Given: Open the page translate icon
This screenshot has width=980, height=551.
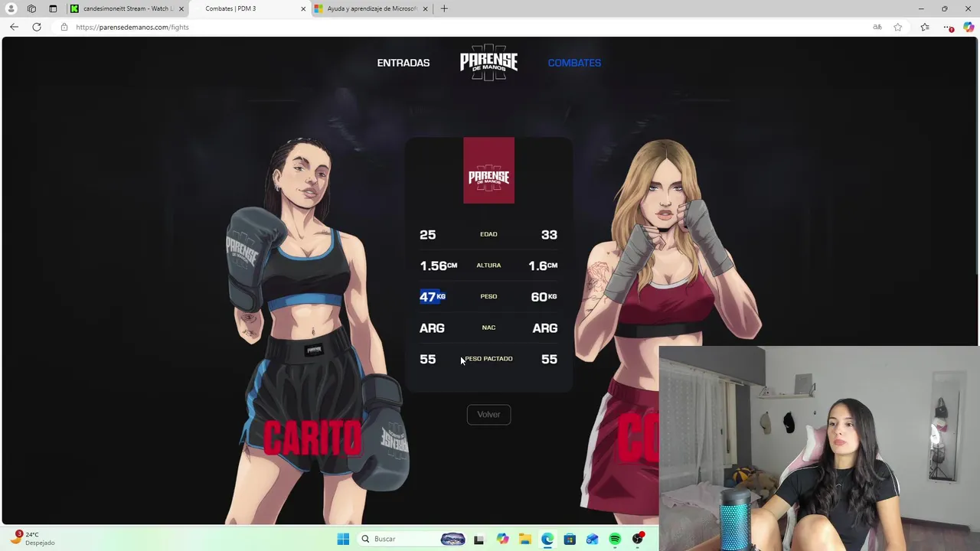Looking at the screenshot, I should [877, 27].
